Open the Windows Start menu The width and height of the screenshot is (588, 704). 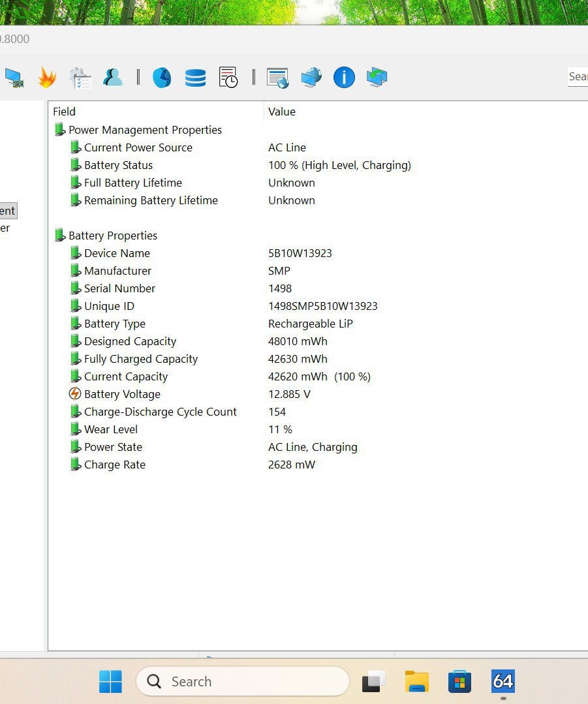coord(110,682)
